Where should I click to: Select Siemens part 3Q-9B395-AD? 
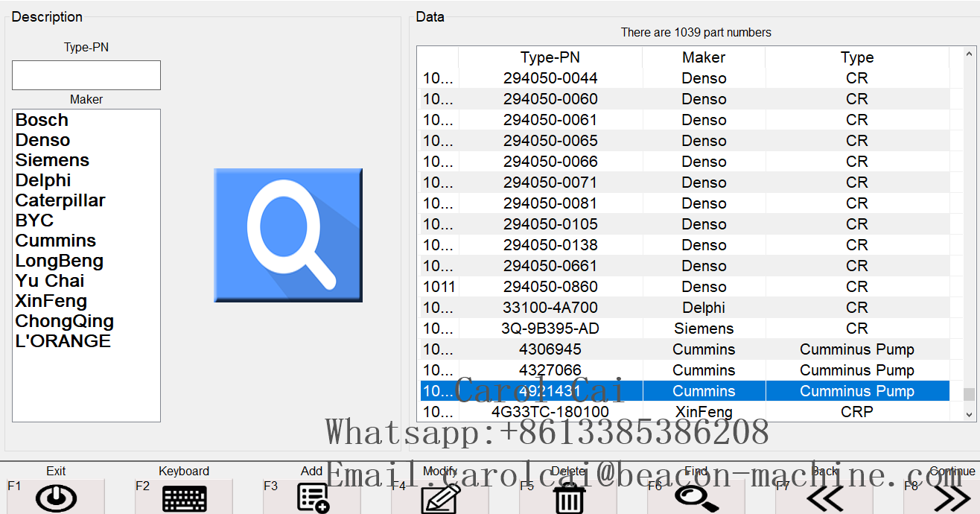[x=684, y=329]
